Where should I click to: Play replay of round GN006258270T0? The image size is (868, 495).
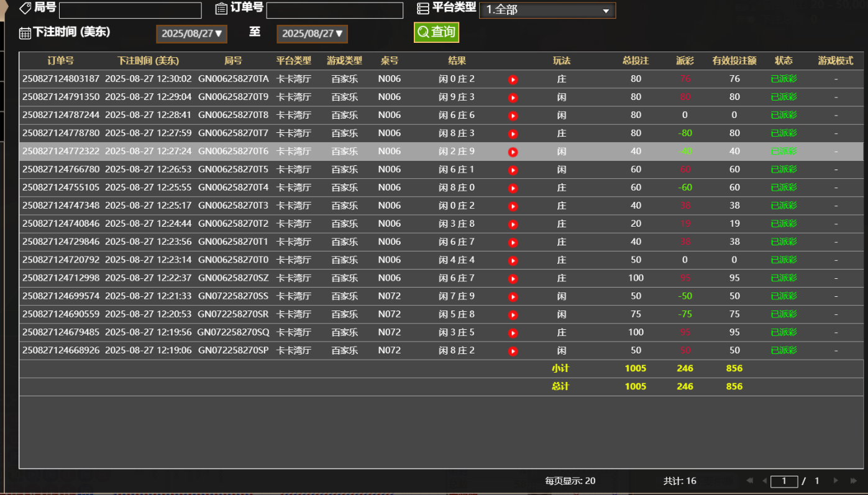(x=513, y=261)
